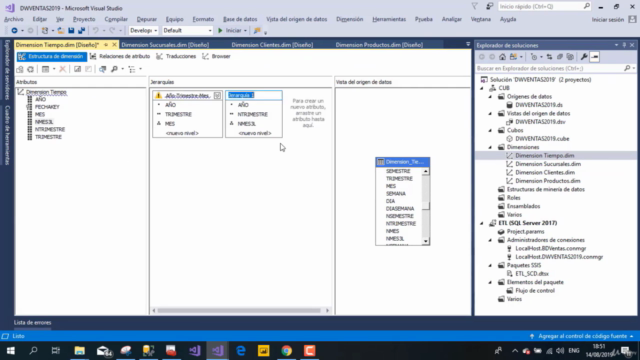The image size is (640, 360).
Task: Click the Undo arrow icon
Action: click(96, 31)
